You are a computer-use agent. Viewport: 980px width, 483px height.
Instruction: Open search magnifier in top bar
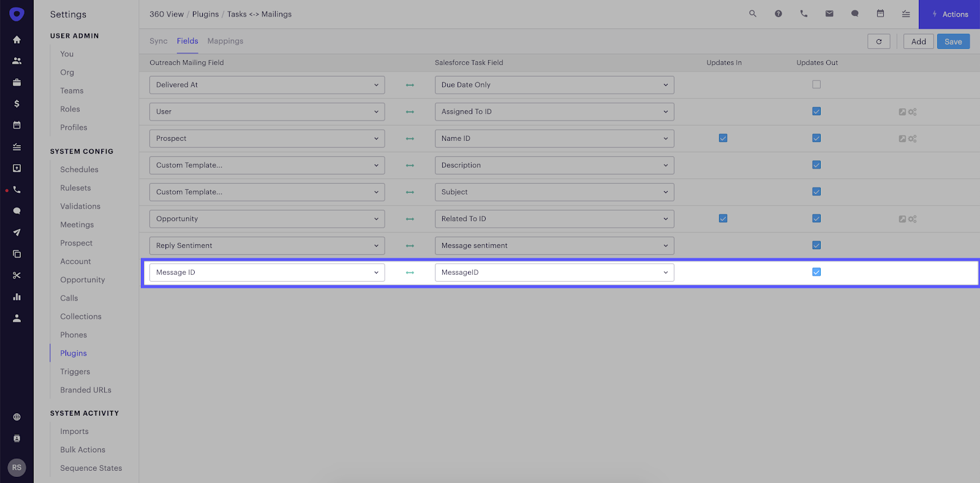pos(753,13)
